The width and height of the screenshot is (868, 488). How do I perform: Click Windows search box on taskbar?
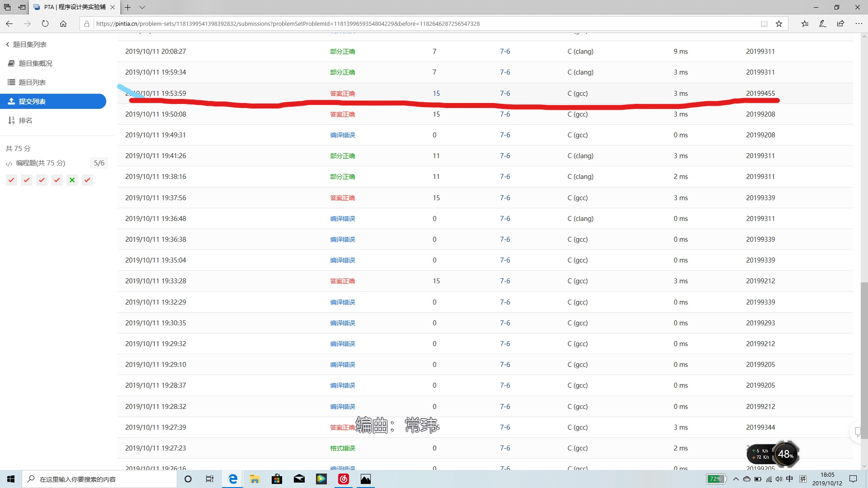point(99,479)
